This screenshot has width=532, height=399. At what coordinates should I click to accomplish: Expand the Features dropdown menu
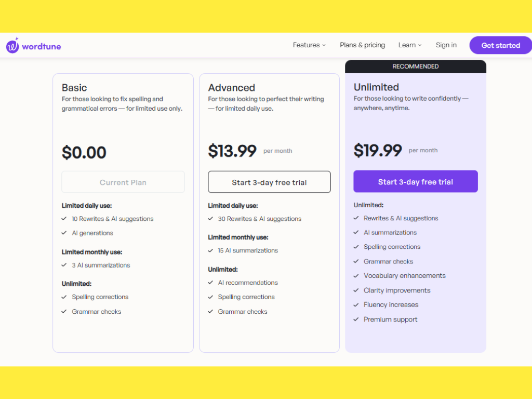coord(309,45)
